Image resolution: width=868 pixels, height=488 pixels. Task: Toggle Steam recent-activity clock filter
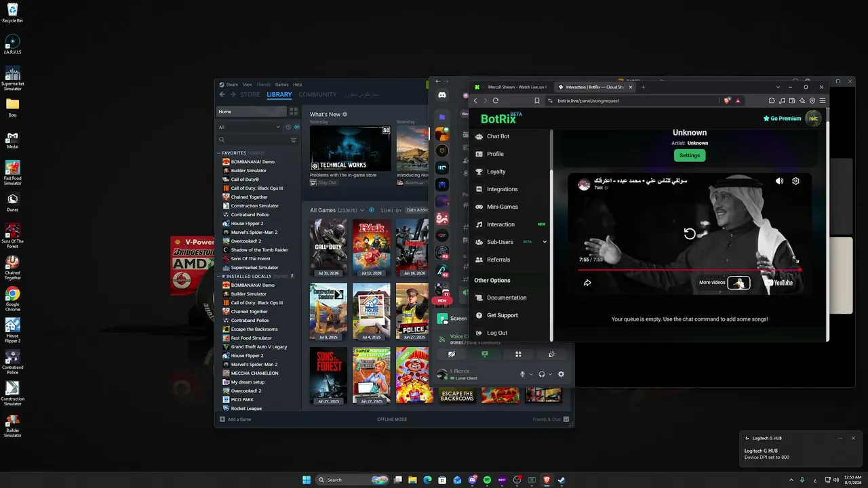tap(288, 127)
